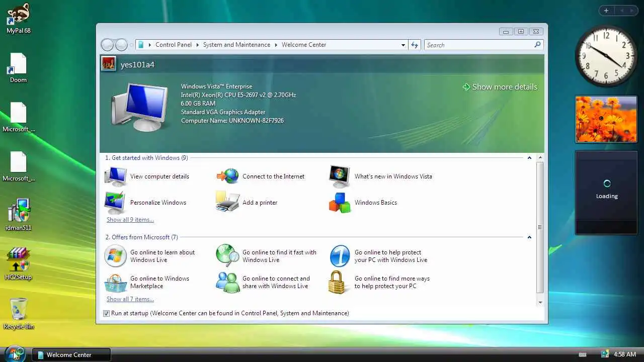Click the yes101a4 user account picture
Screen dimensions: 644x362
point(108,64)
